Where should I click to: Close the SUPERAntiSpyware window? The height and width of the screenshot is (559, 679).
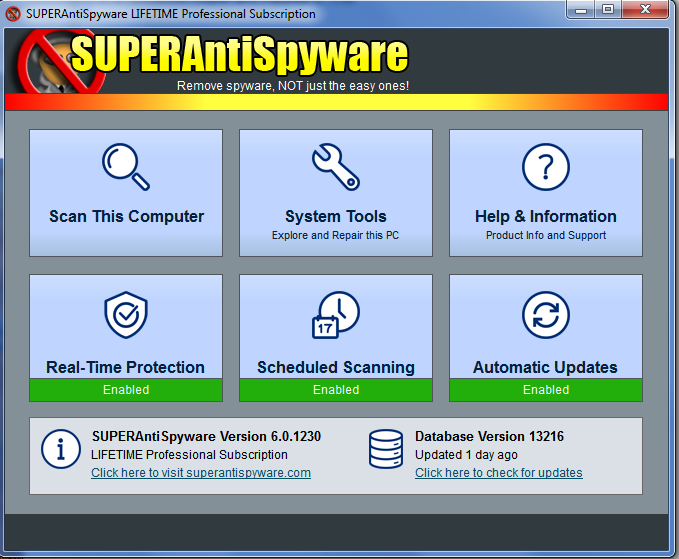pos(645,10)
